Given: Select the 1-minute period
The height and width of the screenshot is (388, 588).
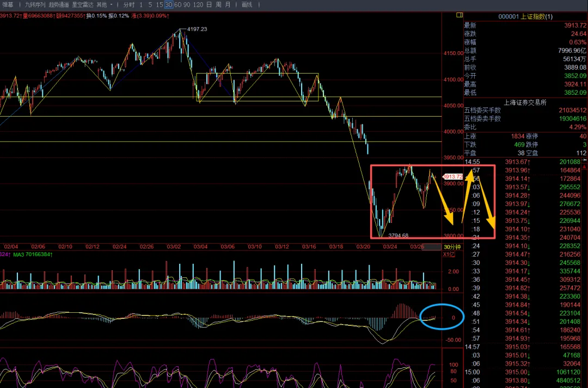Looking at the screenshot, I should pyautogui.click(x=141, y=5).
